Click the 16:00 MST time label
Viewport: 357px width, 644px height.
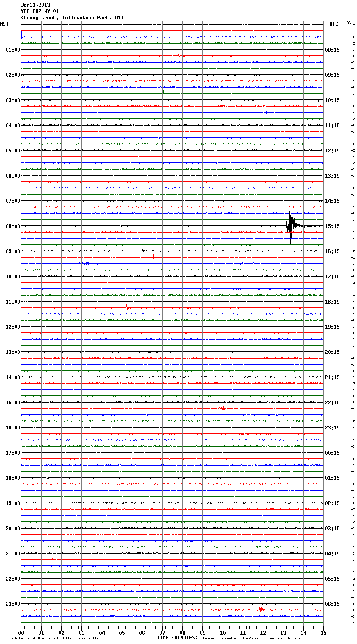tap(13, 428)
